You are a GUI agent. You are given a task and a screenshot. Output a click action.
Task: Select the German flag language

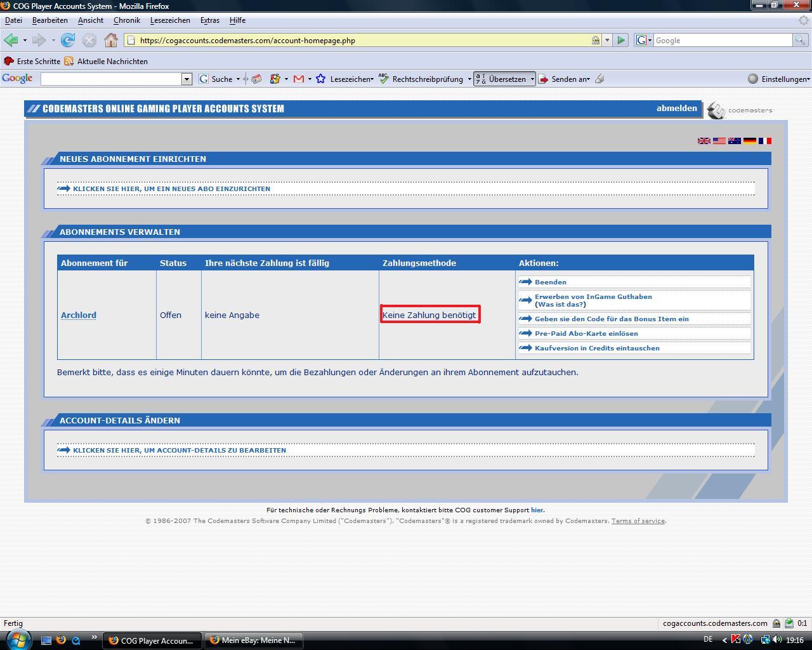point(750,141)
